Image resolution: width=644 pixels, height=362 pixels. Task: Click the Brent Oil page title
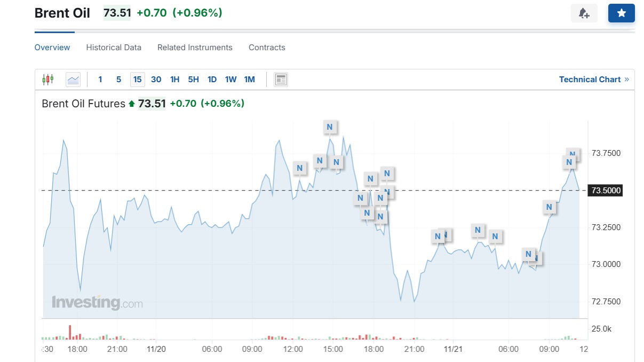(62, 13)
